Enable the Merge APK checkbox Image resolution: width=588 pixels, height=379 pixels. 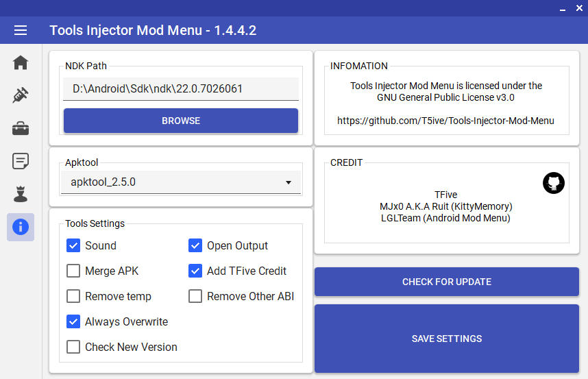73,271
